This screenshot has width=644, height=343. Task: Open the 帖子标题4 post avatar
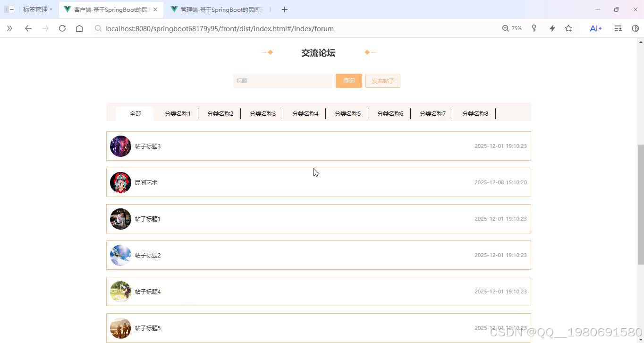click(x=120, y=292)
